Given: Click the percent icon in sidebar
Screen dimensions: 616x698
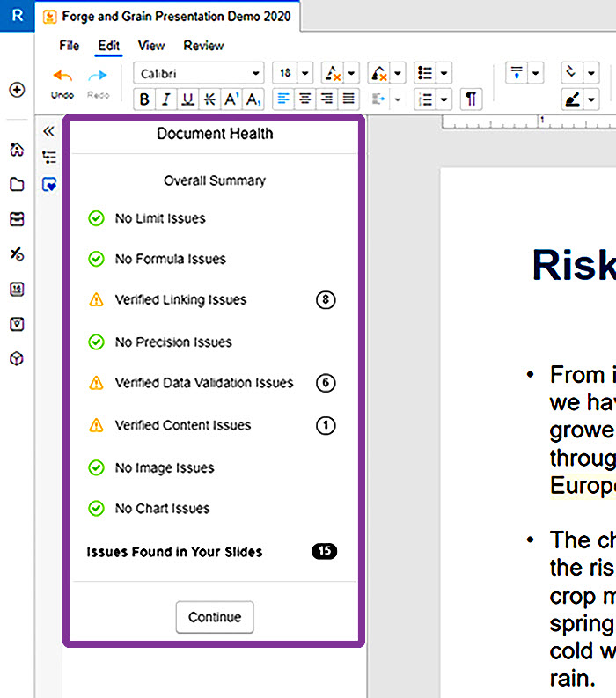Looking at the screenshot, I should (x=17, y=254).
